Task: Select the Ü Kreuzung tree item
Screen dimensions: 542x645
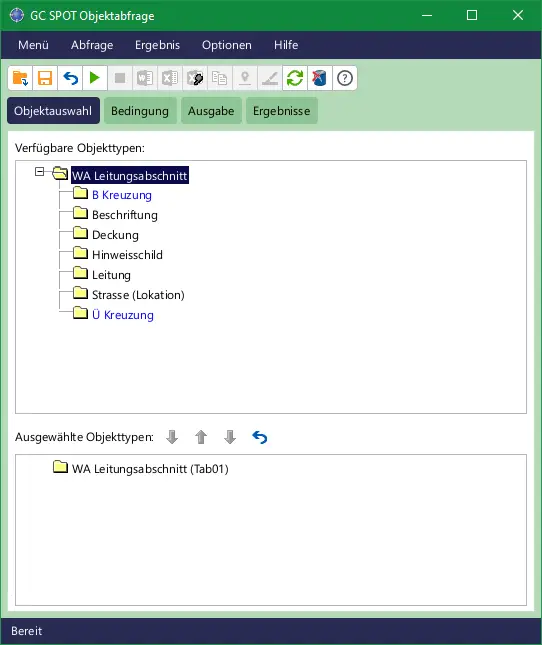Action: (123, 315)
